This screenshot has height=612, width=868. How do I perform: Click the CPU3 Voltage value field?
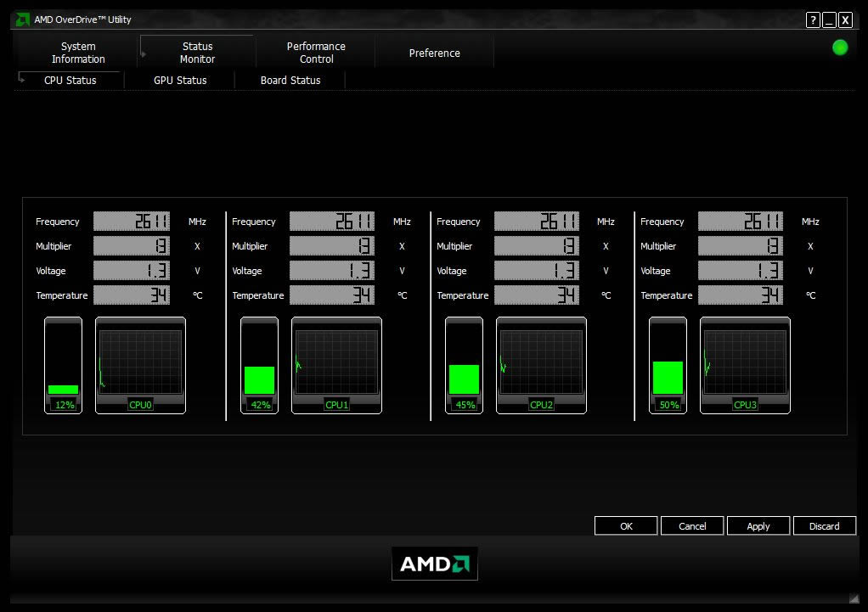coord(741,271)
